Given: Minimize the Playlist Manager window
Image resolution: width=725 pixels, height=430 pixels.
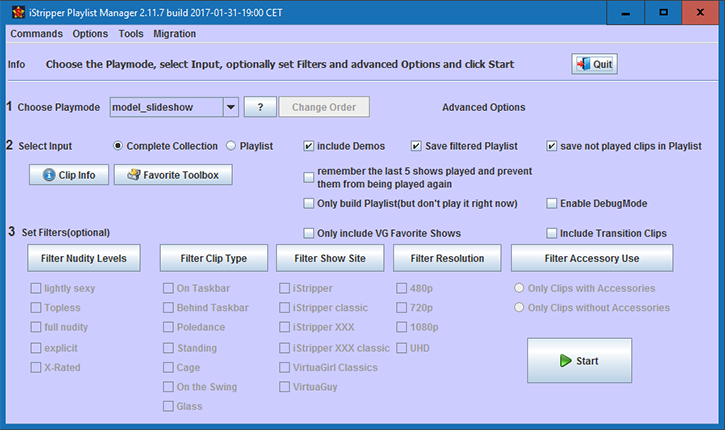Looking at the screenshot, I should click(x=626, y=12).
